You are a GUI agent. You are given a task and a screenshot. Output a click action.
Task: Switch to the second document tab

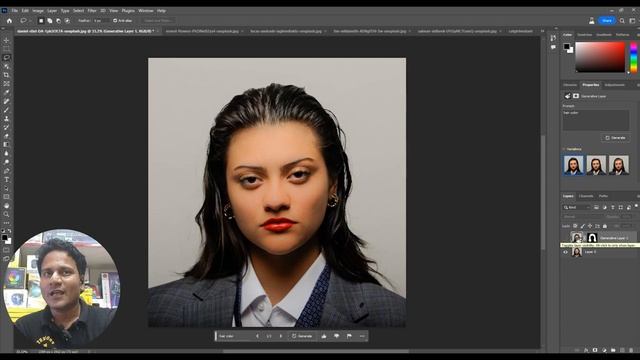coord(202,31)
